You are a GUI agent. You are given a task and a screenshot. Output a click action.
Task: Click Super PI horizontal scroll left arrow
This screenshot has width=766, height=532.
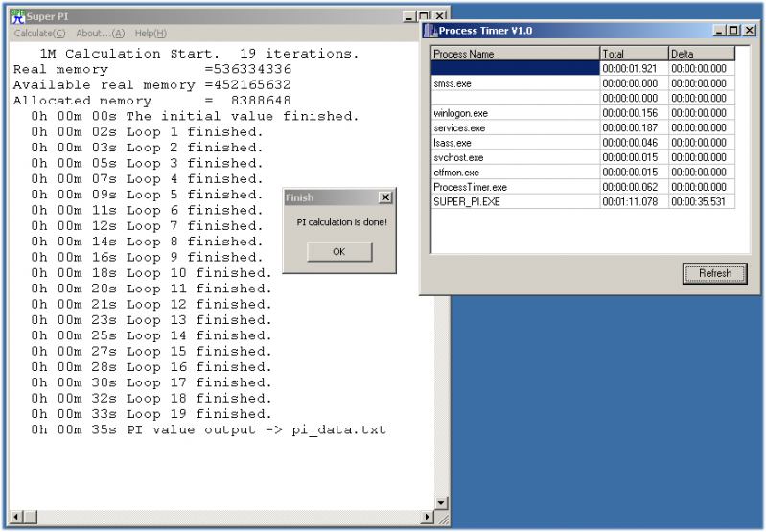(x=16, y=517)
